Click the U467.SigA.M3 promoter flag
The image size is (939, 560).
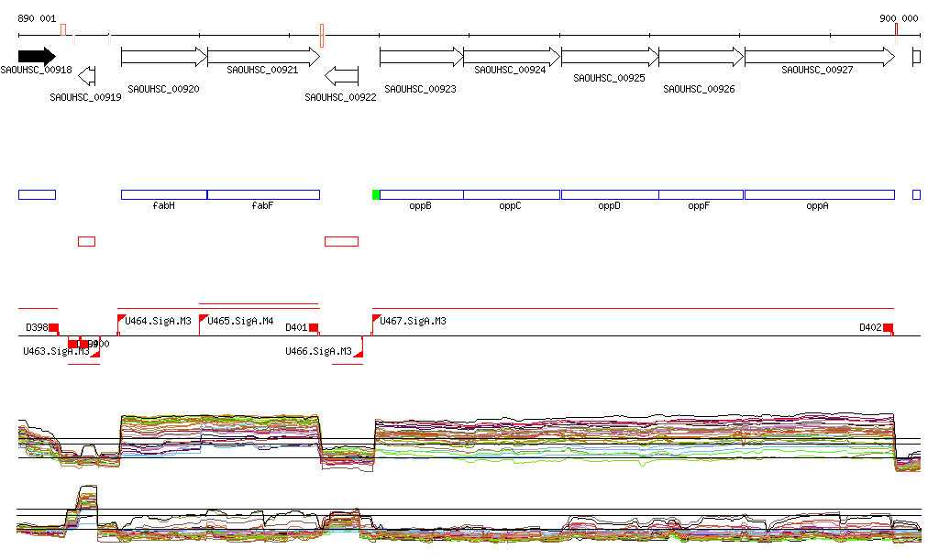[x=376, y=320]
